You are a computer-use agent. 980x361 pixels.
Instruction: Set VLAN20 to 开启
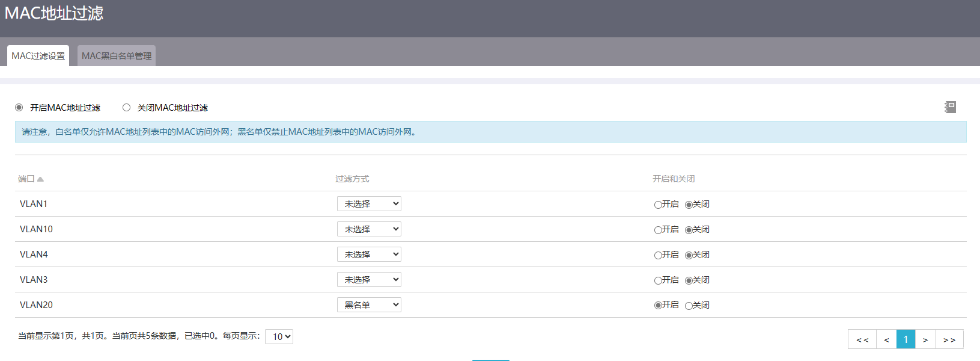658,306
